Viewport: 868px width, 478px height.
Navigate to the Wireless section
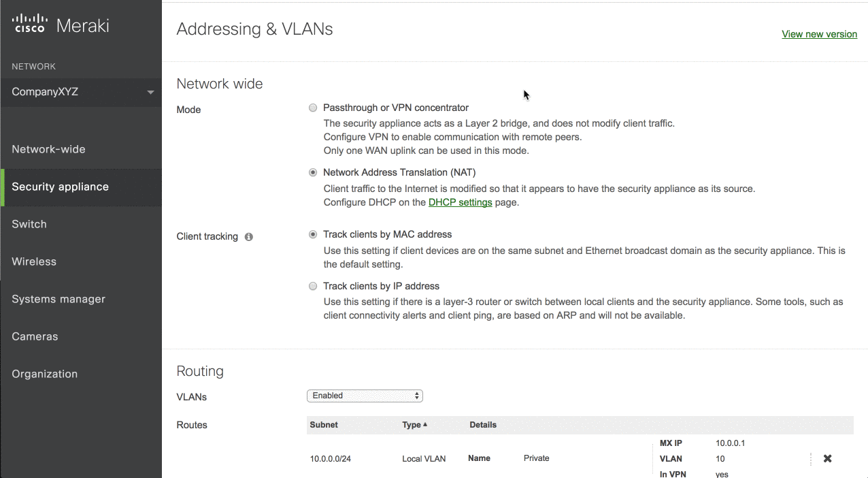pos(33,261)
